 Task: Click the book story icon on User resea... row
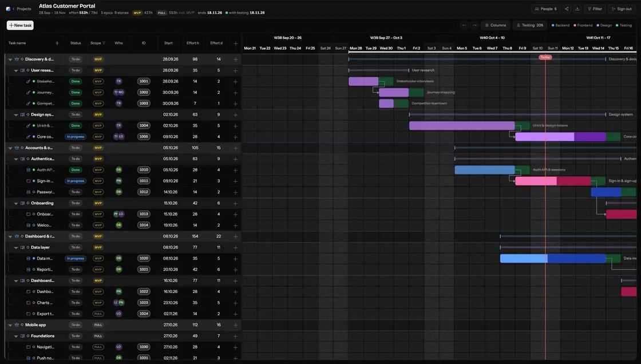click(x=22, y=70)
